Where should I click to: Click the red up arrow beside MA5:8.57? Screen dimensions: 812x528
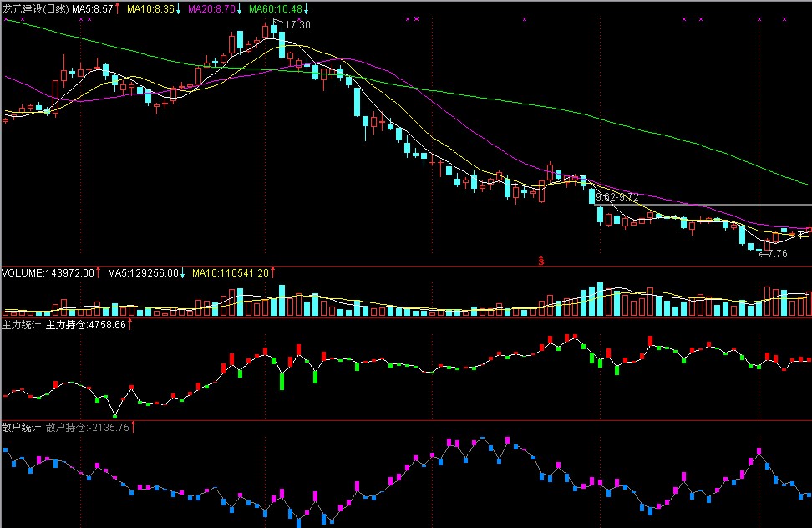pyautogui.click(x=118, y=8)
